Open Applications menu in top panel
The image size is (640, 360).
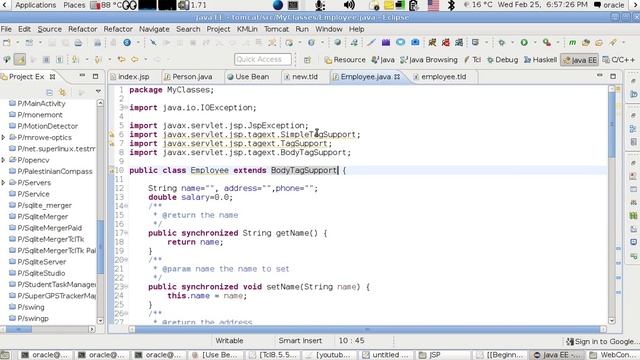click(x=36, y=5)
